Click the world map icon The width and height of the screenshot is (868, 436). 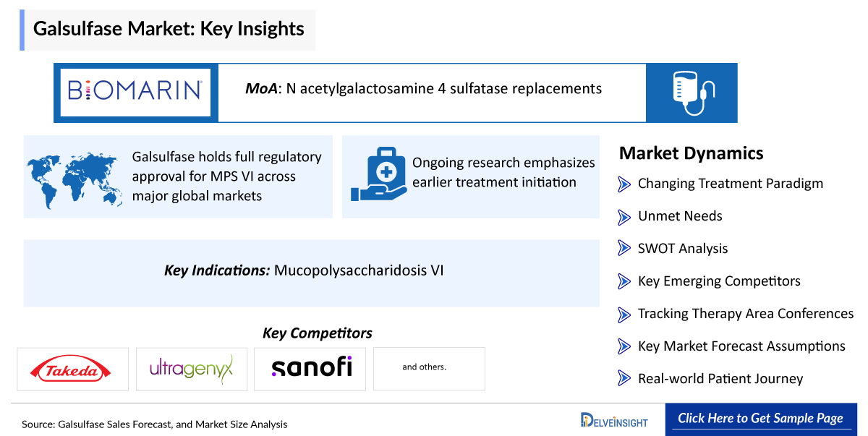pyautogui.click(x=72, y=176)
